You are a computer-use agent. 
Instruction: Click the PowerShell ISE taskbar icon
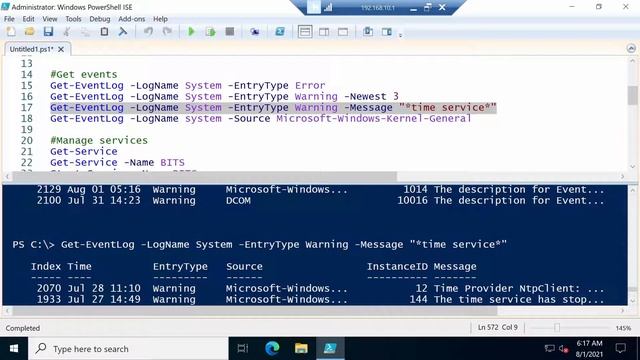[330, 349]
